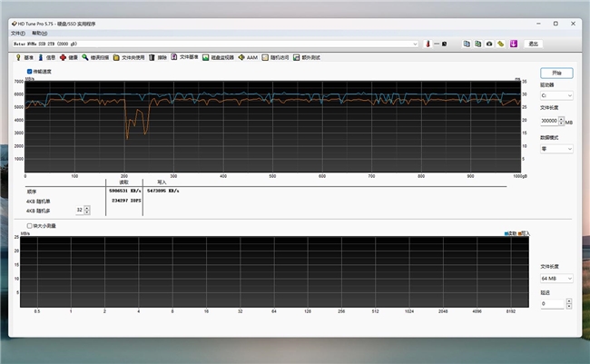Click the 4KB 随机单 row label
Viewport: 590px width, 364px height.
click(38, 202)
